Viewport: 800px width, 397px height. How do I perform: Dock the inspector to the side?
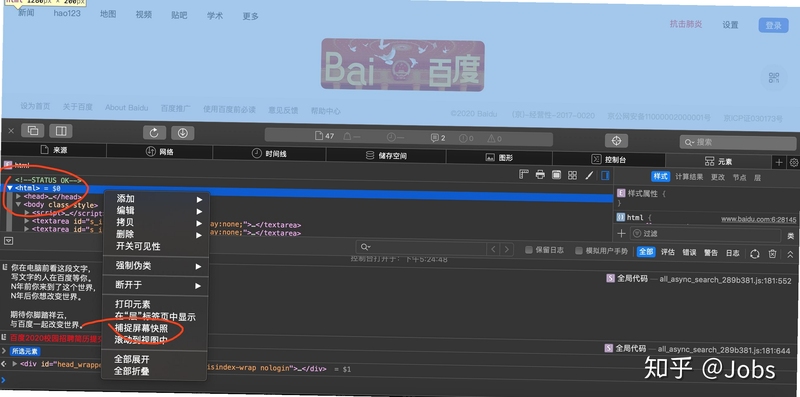pyautogui.click(x=61, y=131)
